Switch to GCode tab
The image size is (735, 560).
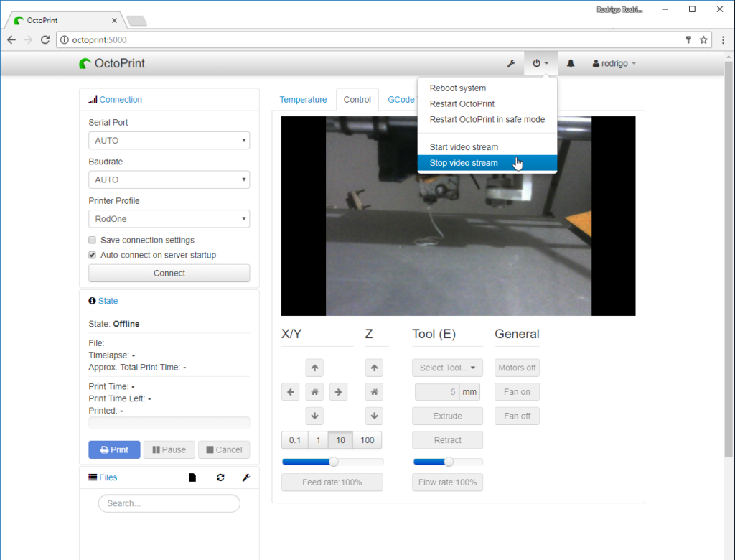click(401, 99)
